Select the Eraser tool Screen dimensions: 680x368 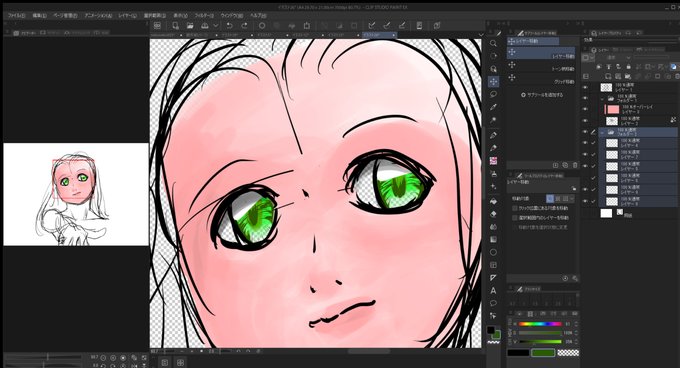(x=493, y=214)
